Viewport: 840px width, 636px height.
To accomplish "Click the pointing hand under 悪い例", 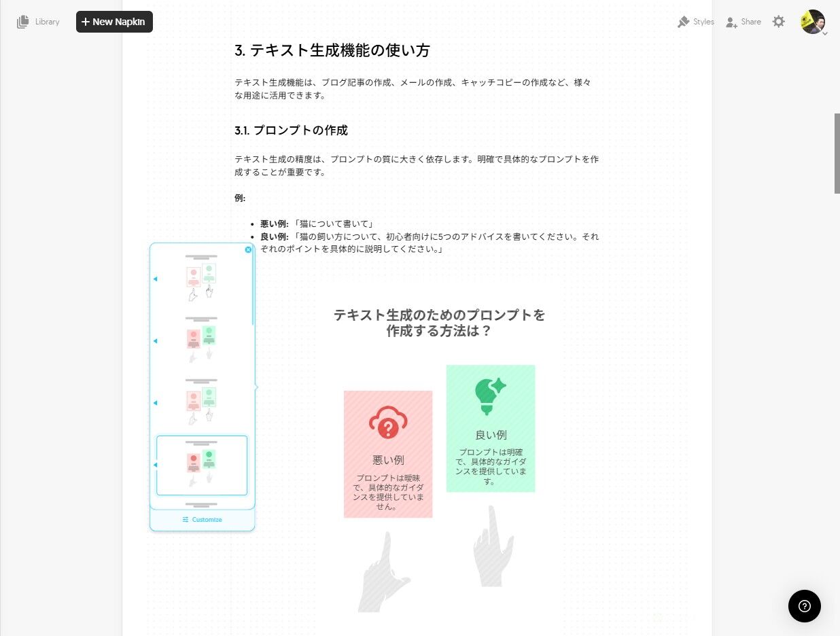I will coord(384,572).
